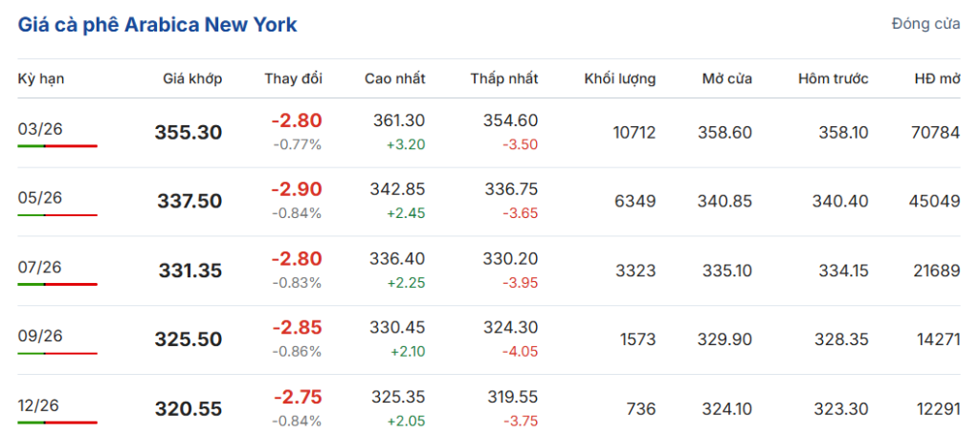Select the 12/26 contract term
The width and height of the screenshot is (980, 437).
pyautogui.click(x=40, y=404)
